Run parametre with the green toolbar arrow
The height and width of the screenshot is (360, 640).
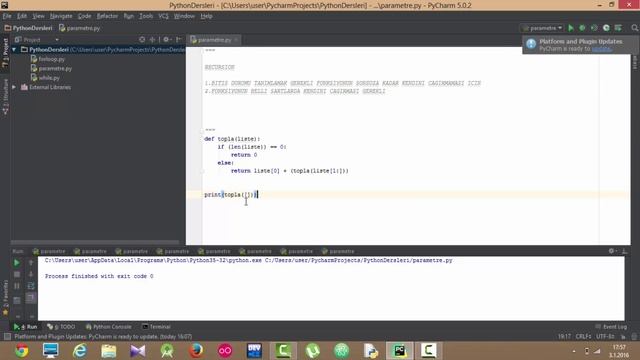coord(571,28)
